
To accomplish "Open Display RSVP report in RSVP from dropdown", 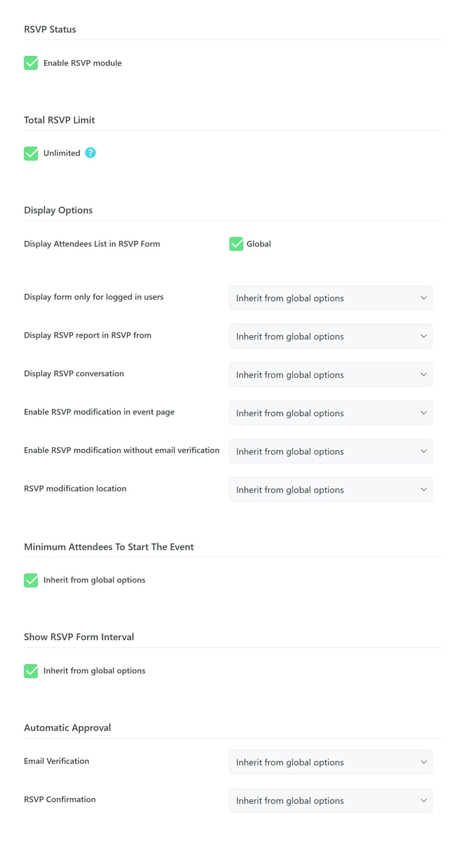I will tap(330, 336).
